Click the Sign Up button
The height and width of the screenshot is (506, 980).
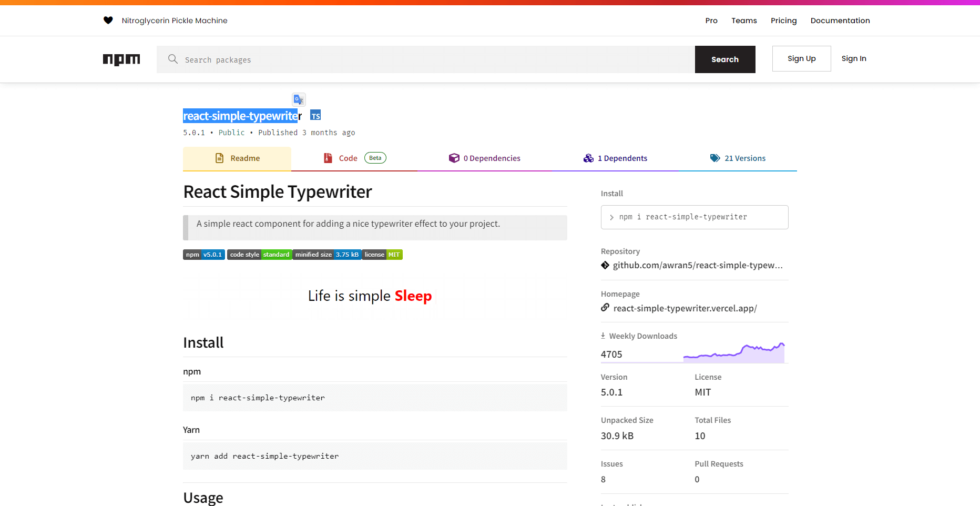click(801, 58)
